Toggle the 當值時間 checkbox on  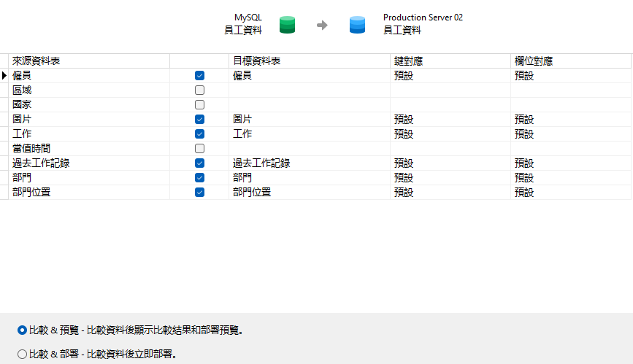(199, 148)
